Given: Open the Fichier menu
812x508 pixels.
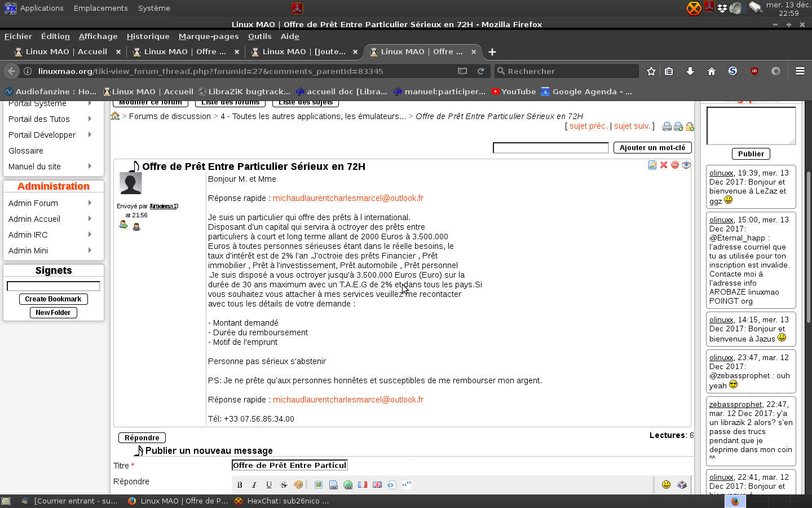Looking at the screenshot, I should click(x=18, y=36).
